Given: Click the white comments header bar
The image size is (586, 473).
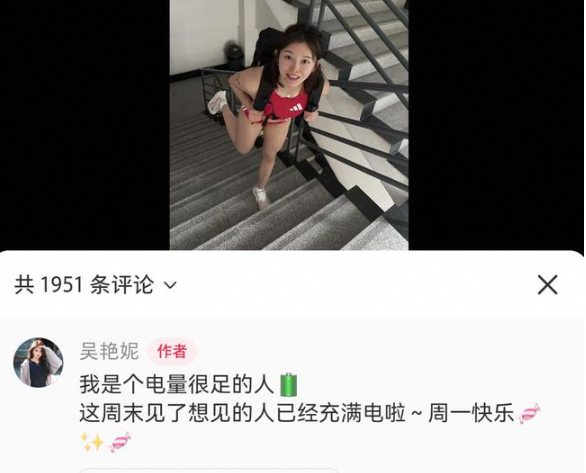Looking at the screenshot, I should [x=292, y=285].
